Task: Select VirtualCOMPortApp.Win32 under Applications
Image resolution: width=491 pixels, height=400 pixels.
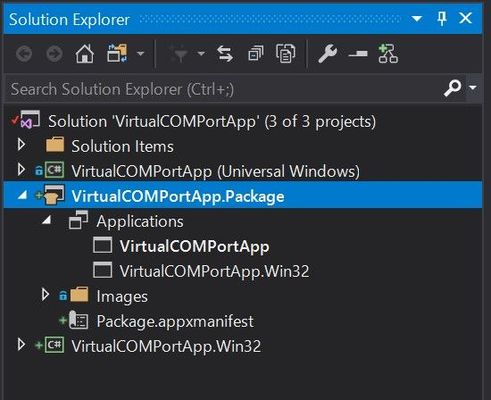Action: tap(214, 271)
